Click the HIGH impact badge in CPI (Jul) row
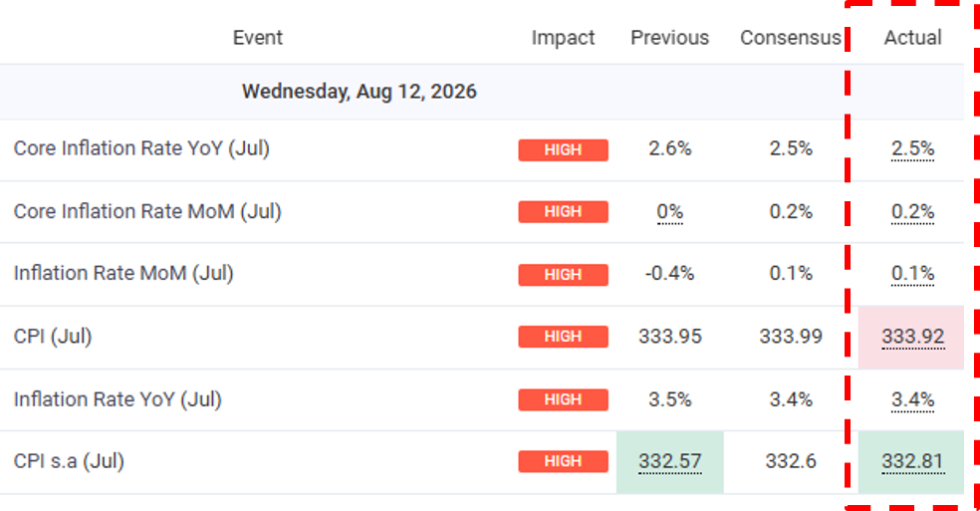The image size is (980, 511). [x=563, y=337]
